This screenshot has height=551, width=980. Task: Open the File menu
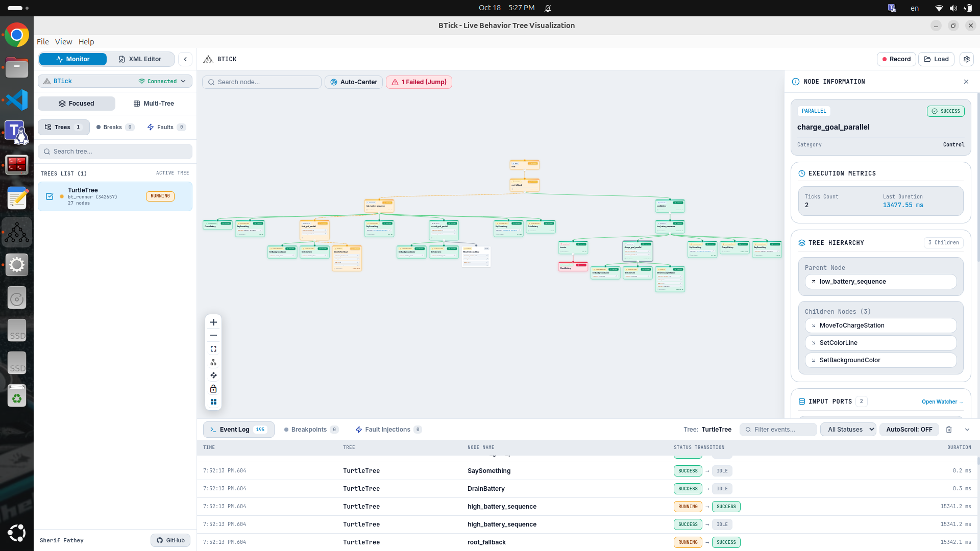43,42
